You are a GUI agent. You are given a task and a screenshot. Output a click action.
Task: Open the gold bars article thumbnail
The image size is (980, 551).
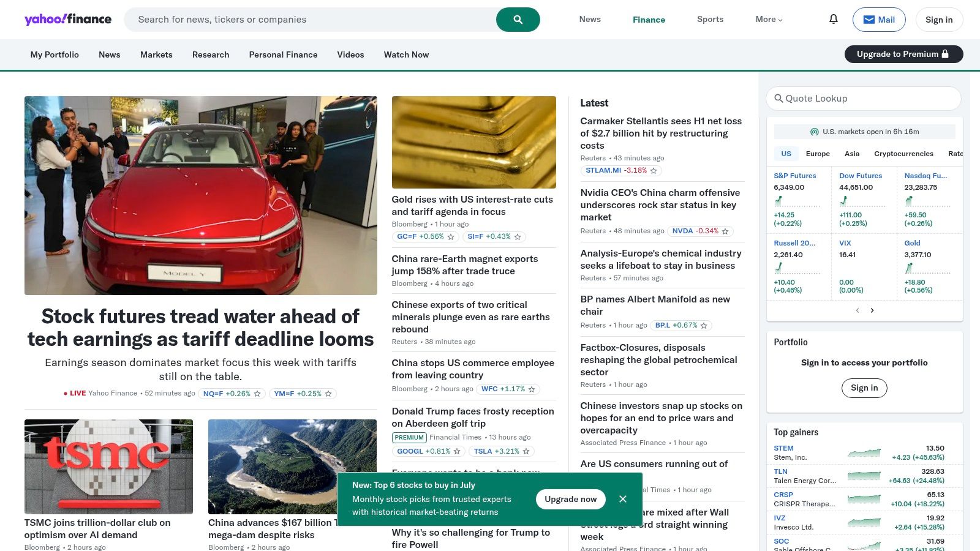point(474,142)
